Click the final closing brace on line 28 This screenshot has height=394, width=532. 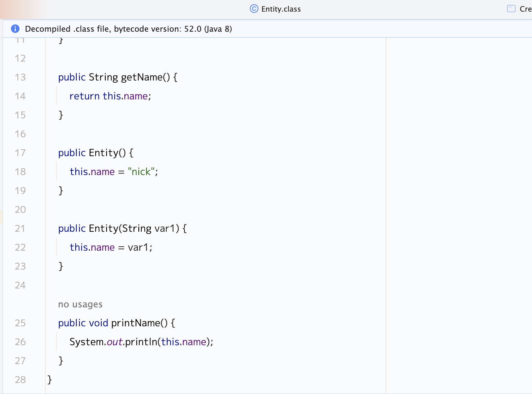click(50, 380)
